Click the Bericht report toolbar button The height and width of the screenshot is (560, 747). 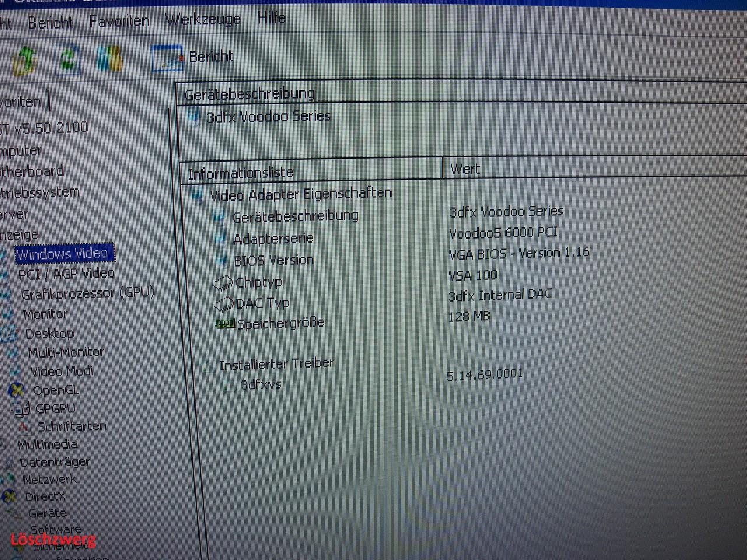[x=193, y=57]
